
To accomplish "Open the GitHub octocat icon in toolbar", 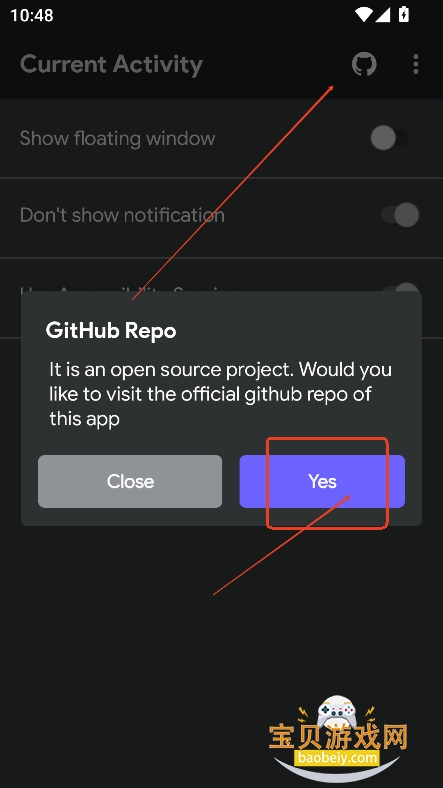I will 364,64.
